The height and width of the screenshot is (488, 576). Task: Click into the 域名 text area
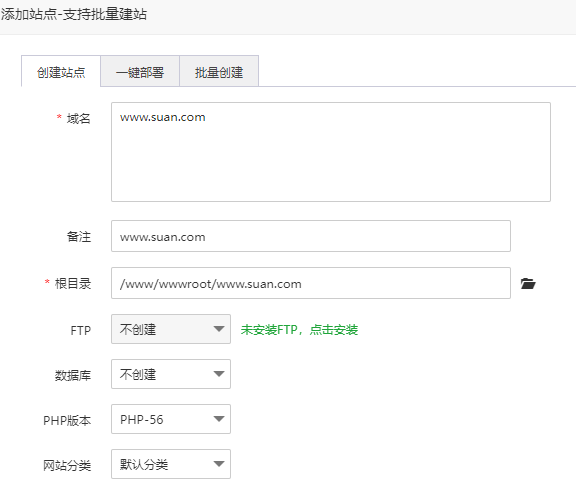coord(331,152)
